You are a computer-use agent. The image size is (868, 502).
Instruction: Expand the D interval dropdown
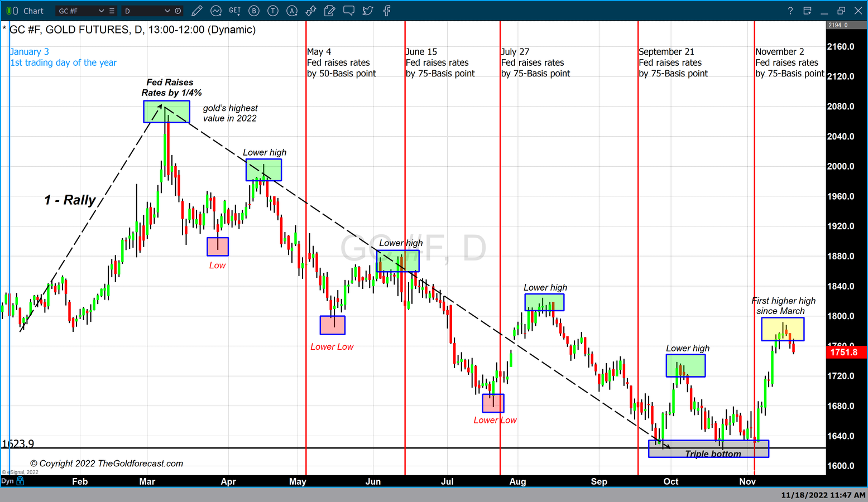click(167, 11)
